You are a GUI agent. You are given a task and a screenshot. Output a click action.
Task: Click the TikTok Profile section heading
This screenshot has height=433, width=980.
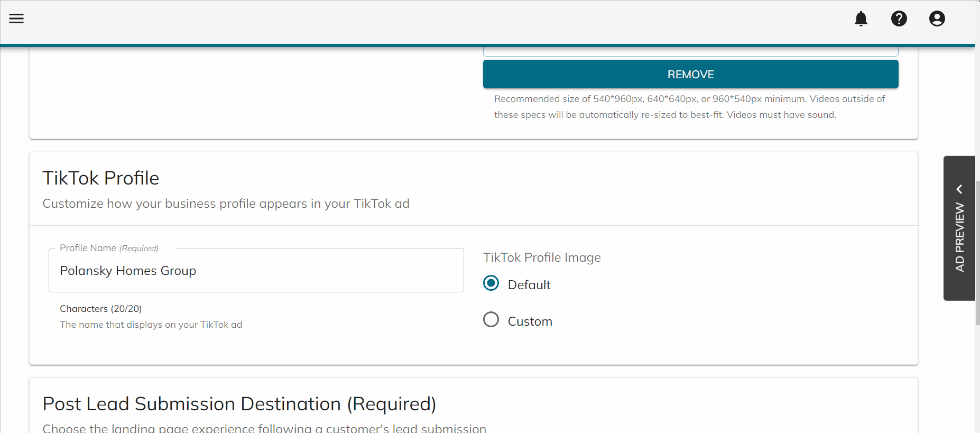pyautogui.click(x=101, y=178)
